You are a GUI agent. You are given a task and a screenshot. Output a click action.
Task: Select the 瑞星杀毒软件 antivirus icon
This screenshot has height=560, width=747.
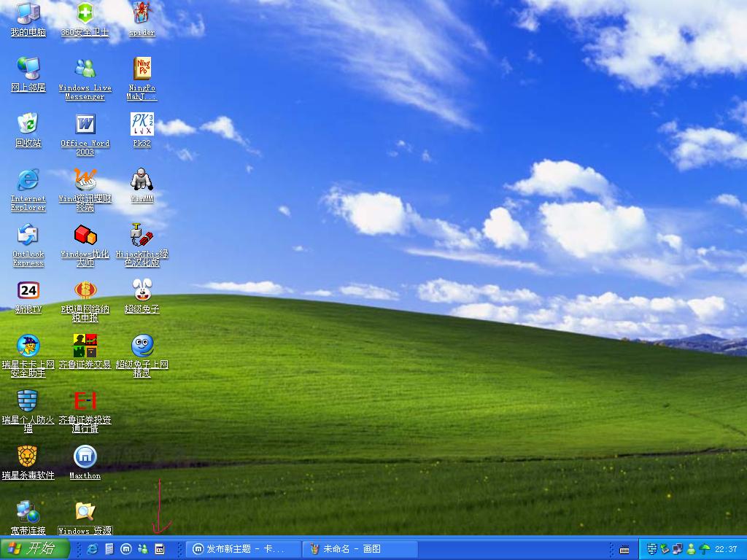pyautogui.click(x=28, y=456)
